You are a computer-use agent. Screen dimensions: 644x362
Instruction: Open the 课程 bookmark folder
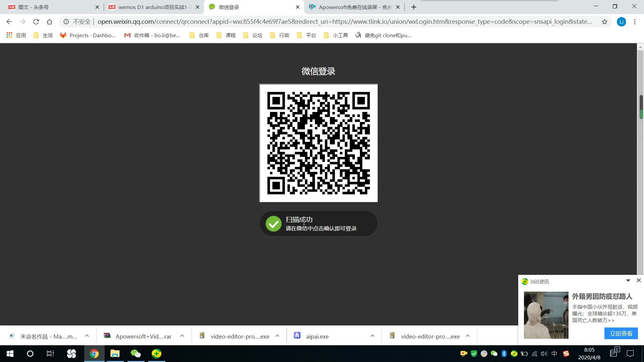226,35
